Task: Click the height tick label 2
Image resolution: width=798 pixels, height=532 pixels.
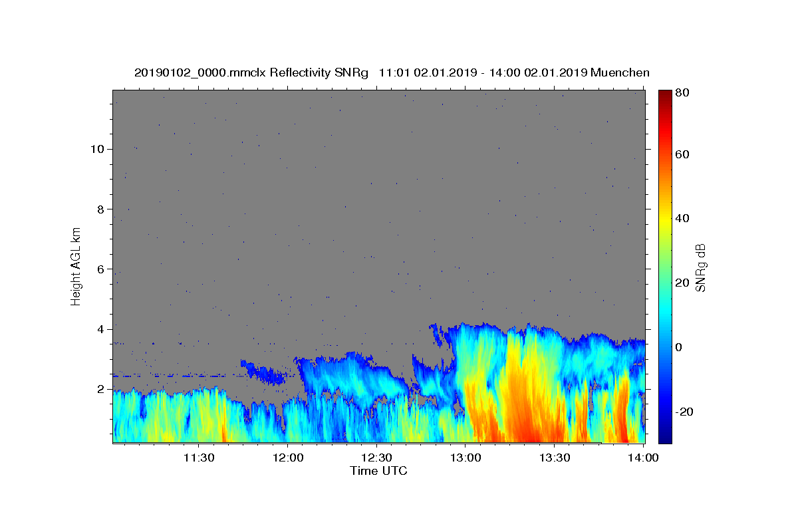Action: [x=99, y=389]
